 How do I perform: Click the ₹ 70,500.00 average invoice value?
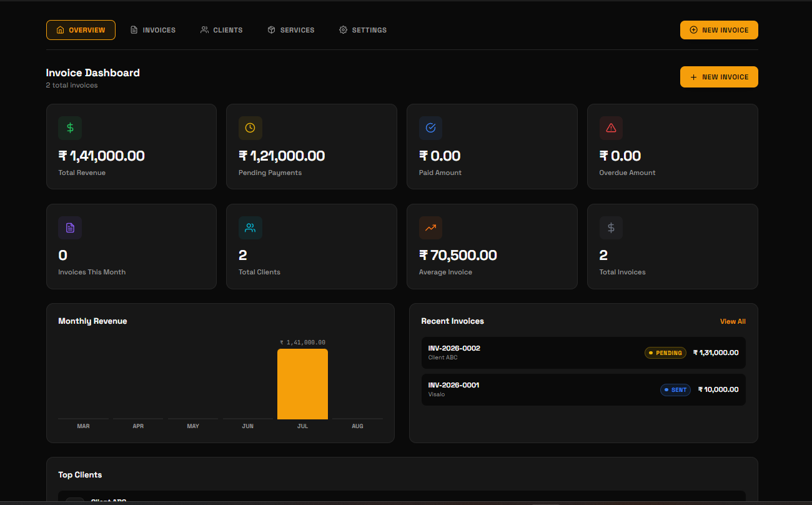(458, 255)
